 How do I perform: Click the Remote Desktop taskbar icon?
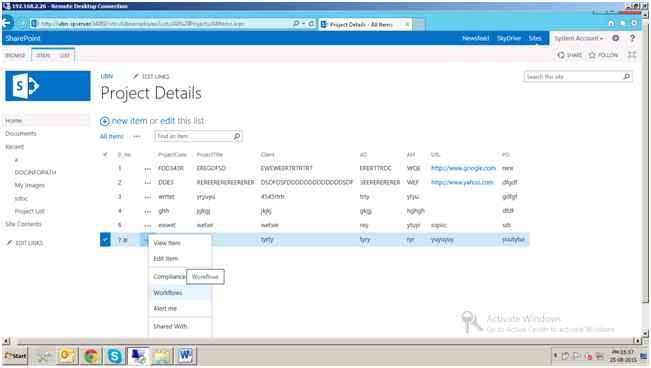(138, 356)
